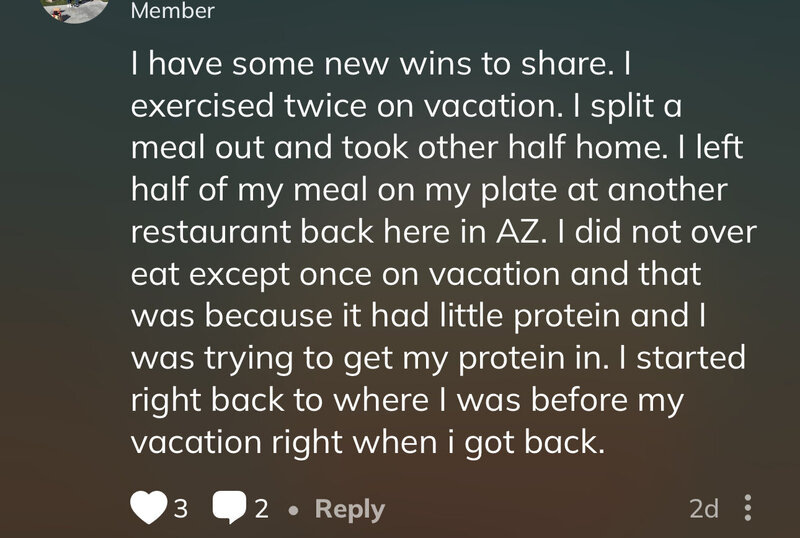Open the three-dot more options menu
Viewport: 800px width, 538px height.
[x=747, y=508]
